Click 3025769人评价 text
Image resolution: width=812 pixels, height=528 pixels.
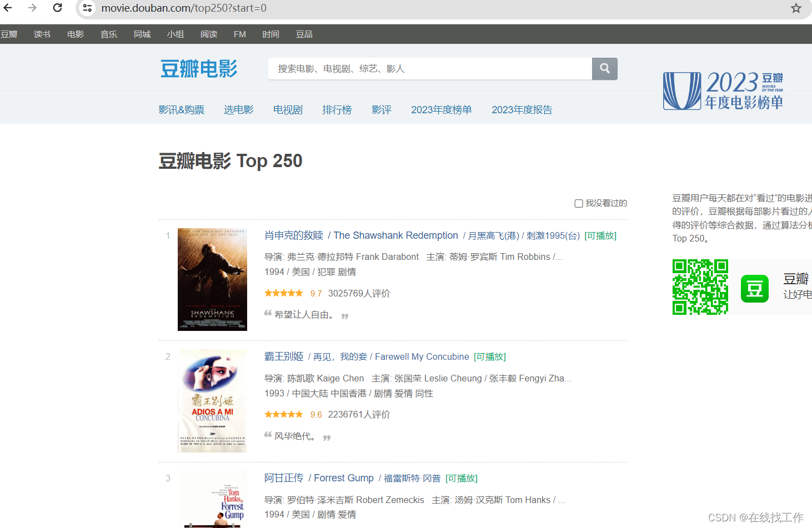[x=359, y=293]
